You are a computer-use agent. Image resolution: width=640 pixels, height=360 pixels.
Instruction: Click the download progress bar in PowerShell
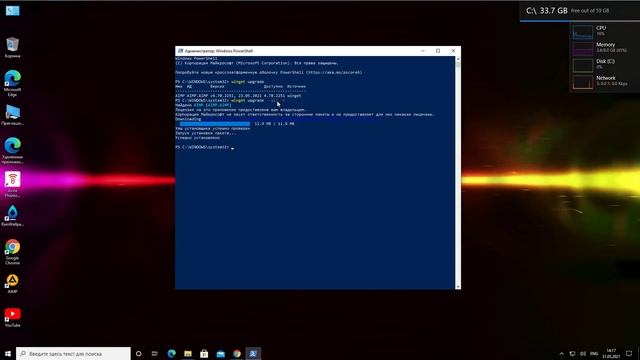[215, 124]
